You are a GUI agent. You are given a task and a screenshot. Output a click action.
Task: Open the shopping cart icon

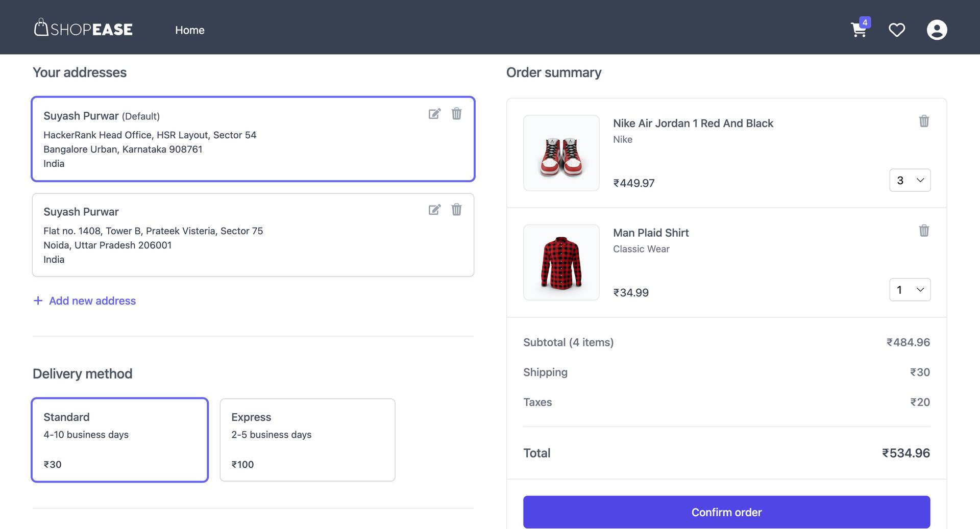point(859,30)
